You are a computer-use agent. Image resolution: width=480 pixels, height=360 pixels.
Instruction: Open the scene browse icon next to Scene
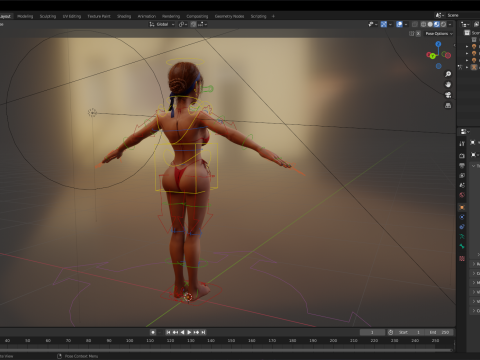pyautogui.click(x=440, y=15)
